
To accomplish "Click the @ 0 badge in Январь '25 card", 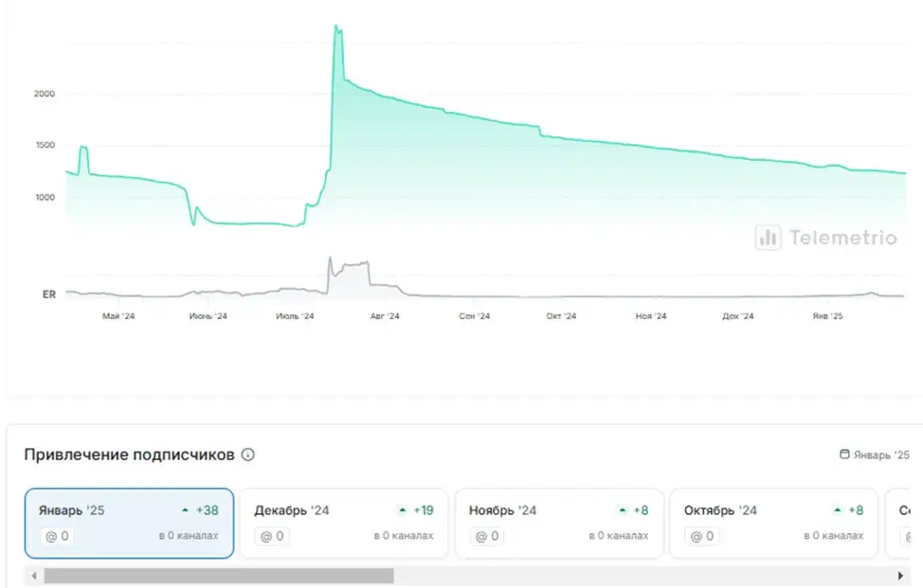I will coord(57,536).
